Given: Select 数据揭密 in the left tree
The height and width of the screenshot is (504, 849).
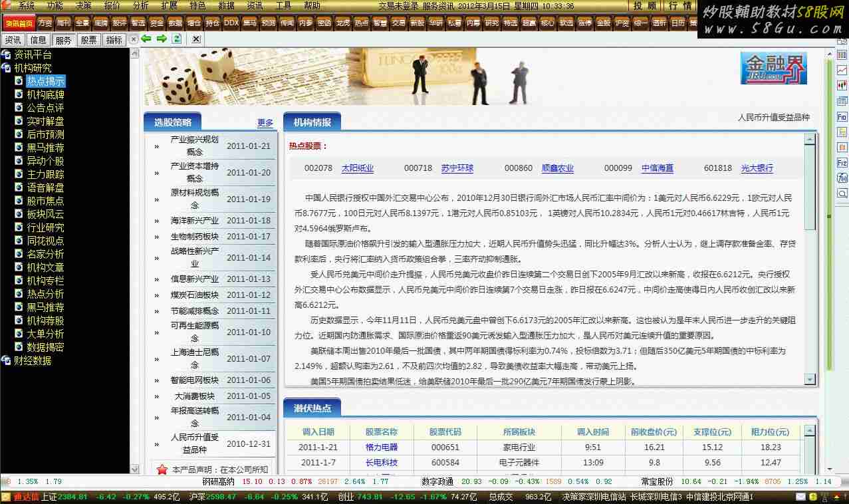Looking at the screenshot, I should click(x=45, y=347).
